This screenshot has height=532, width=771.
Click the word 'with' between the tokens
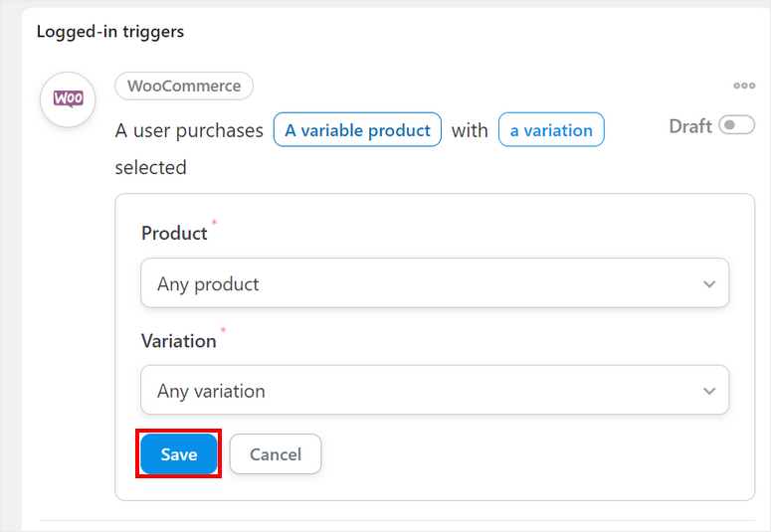tap(470, 130)
